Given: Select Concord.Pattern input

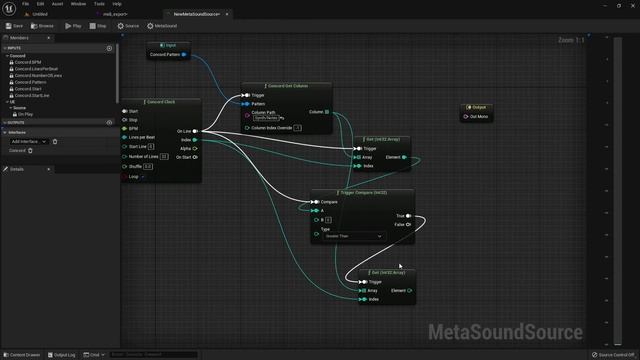Looking at the screenshot, I should pos(30,82).
